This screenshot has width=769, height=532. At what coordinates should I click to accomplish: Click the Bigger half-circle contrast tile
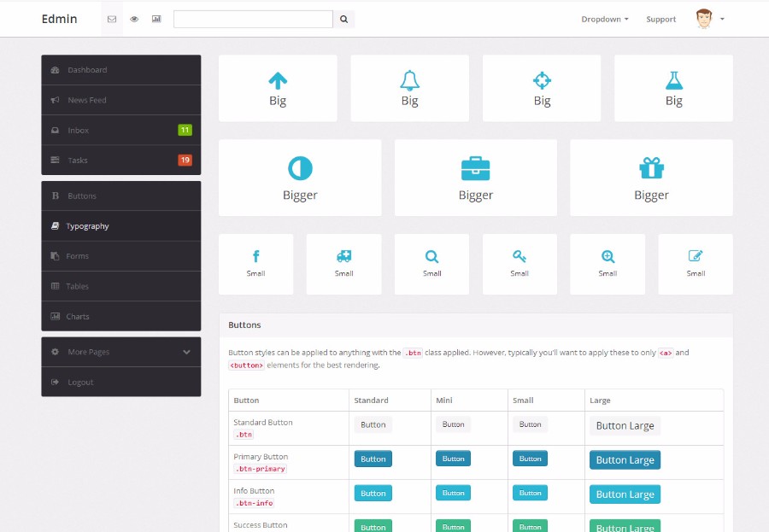[300, 178]
